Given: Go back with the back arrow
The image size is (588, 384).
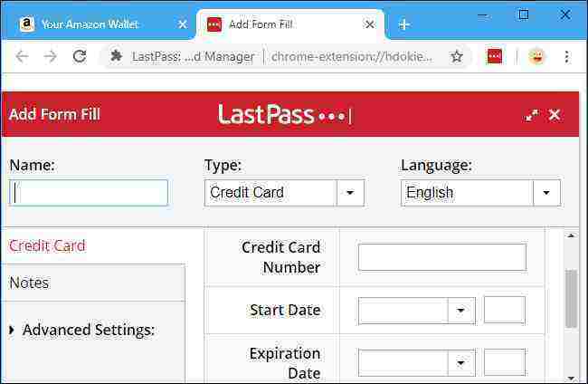Looking at the screenshot, I should pos(22,57).
